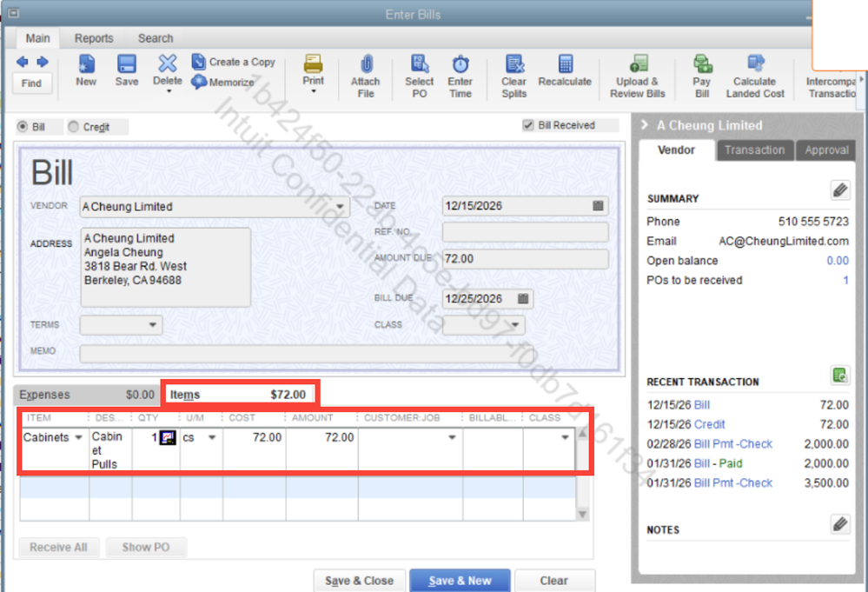The height and width of the screenshot is (592, 868).
Task: Open Delete button dropdown arrow
Action: [x=169, y=92]
